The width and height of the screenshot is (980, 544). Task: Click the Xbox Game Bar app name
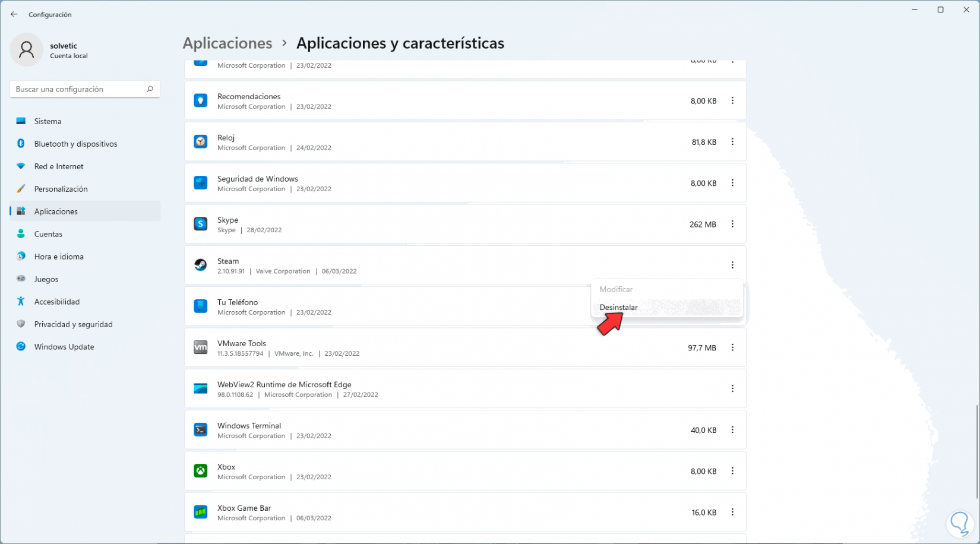point(244,508)
